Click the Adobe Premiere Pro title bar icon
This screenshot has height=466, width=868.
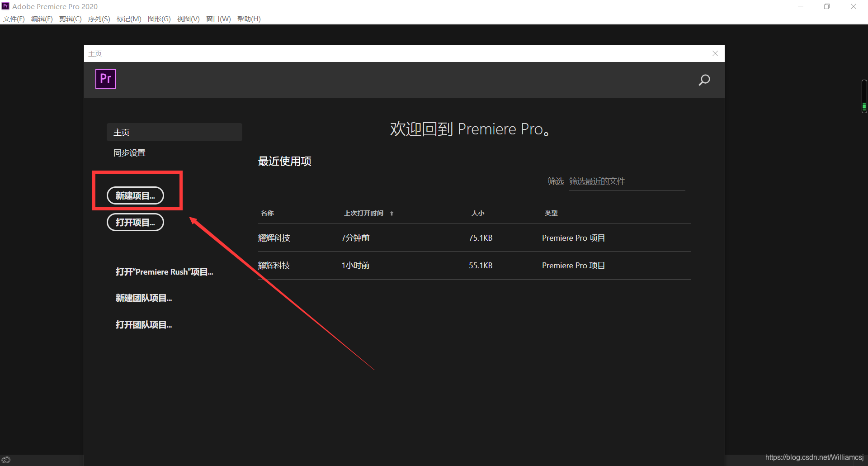point(5,6)
